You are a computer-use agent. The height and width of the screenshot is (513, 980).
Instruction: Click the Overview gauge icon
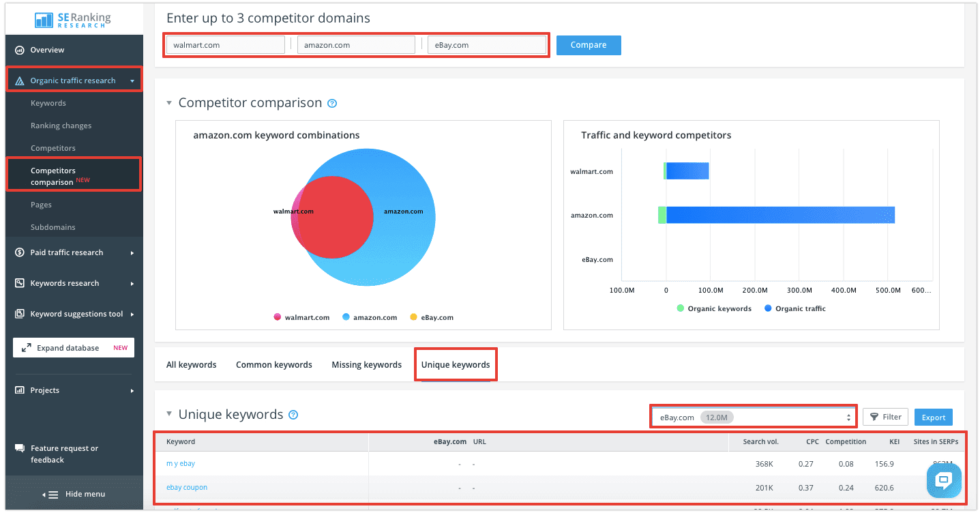(x=20, y=50)
